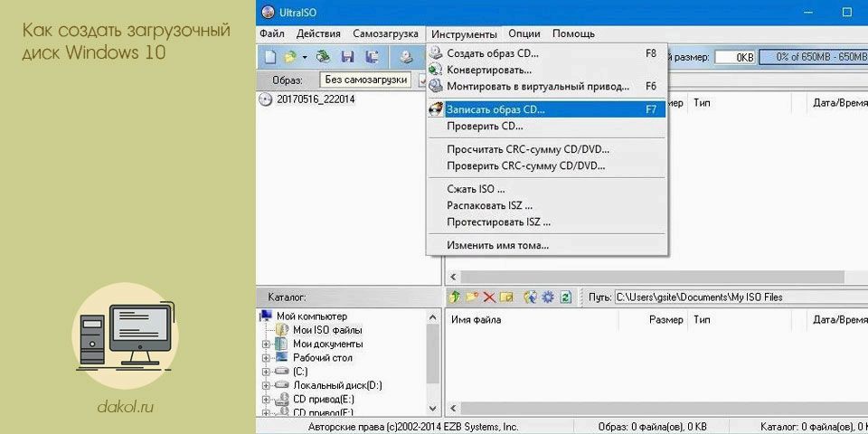
Task: Click the catalog tree vertical scrollbar thumb
Action: 433,354
